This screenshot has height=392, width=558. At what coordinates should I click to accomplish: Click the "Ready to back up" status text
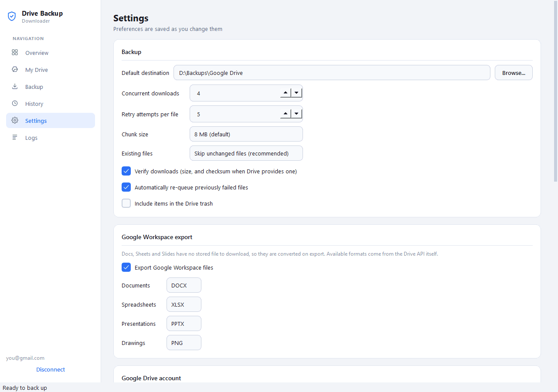click(x=25, y=388)
